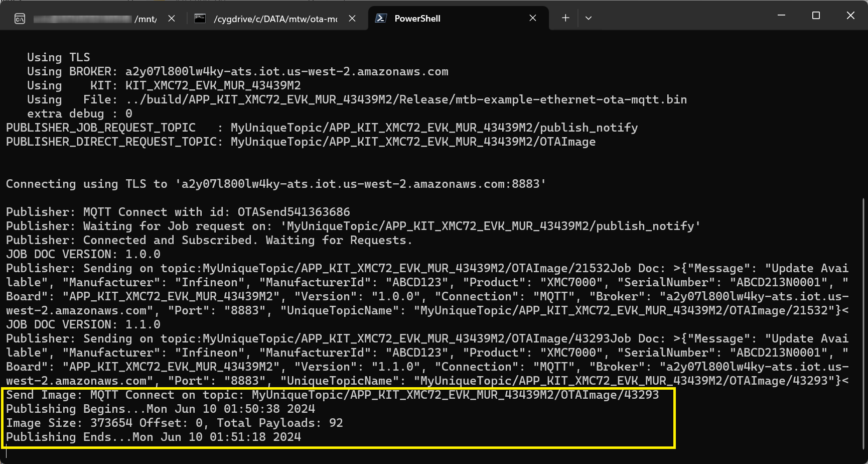
Task: Close the /cygdrive tab
Action: tap(352, 19)
